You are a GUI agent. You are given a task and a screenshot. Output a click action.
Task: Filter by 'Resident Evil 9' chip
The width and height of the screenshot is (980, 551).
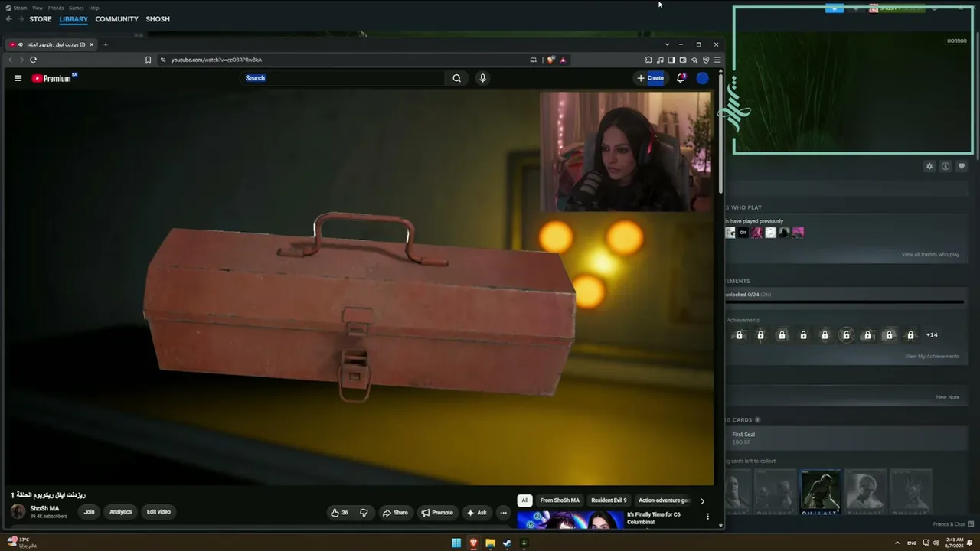(609, 500)
